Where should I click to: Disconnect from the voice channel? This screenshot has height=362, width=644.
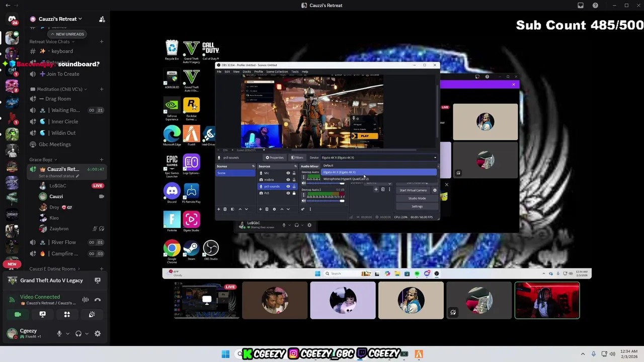click(x=98, y=300)
